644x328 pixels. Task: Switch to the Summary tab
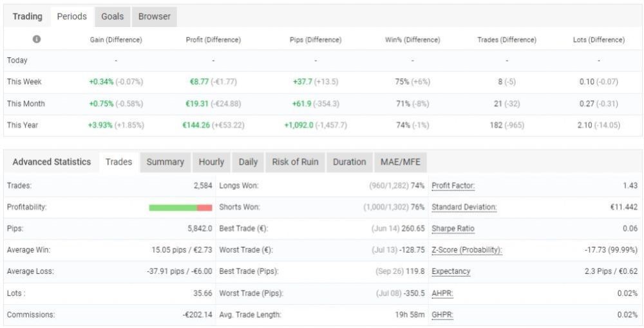(x=165, y=162)
